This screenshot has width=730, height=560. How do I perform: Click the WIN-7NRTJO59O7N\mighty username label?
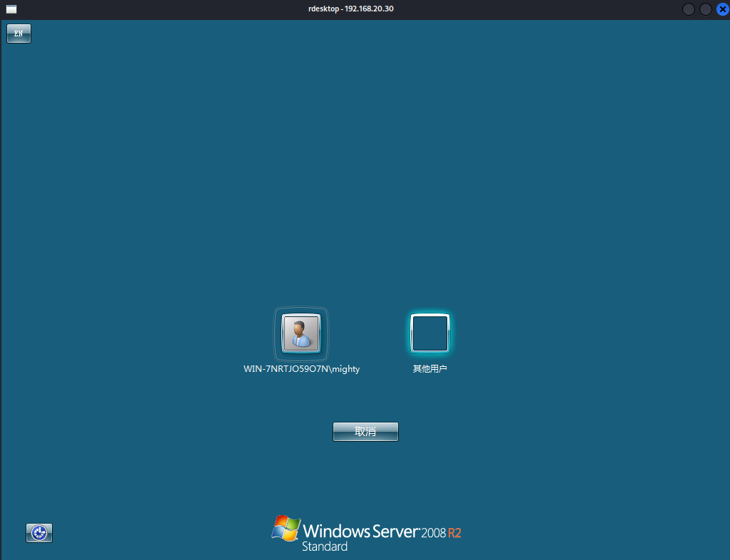(301, 369)
